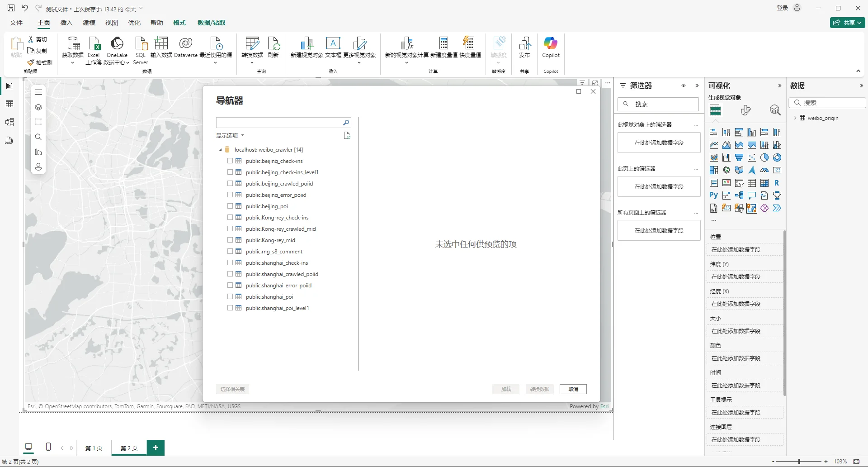Expand the weibo_origin table in data pane
This screenshot has width=868, height=467.
pos(796,118)
